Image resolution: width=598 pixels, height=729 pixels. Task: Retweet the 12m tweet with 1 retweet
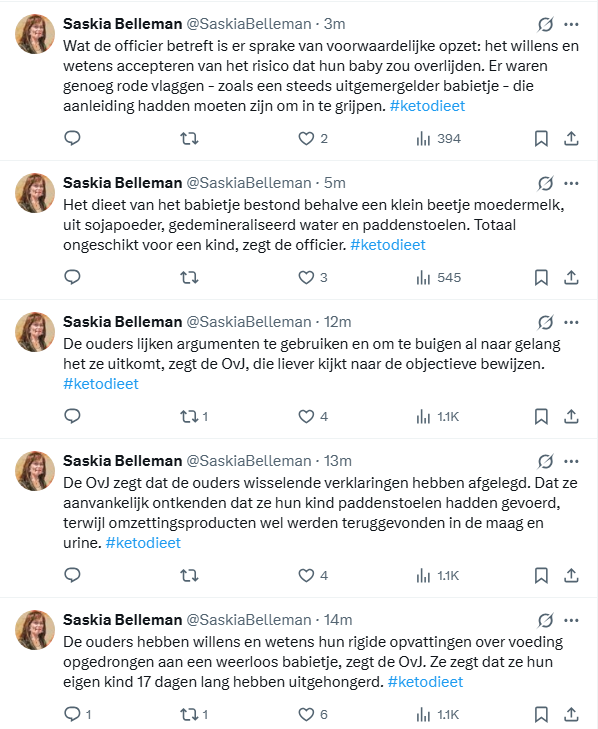[194, 416]
